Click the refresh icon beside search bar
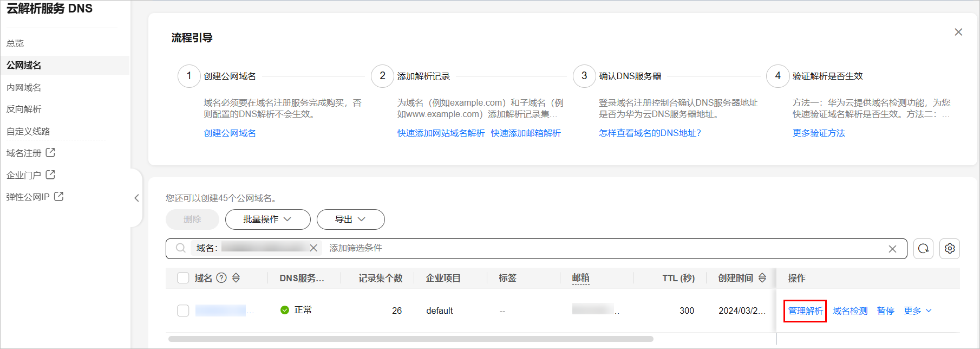980x349 pixels. click(x=923, y=249)
